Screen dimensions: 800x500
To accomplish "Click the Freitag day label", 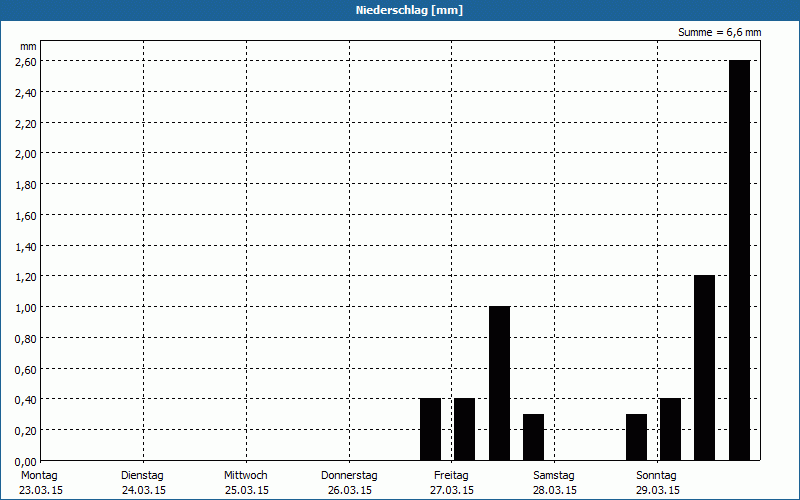I will click(x=452, y=476).
